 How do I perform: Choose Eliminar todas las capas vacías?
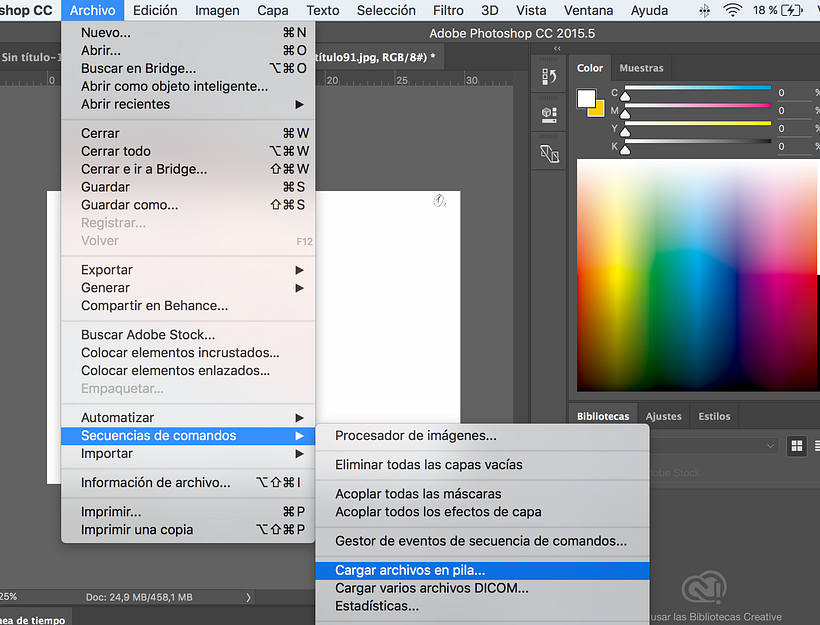pyautogui.click(x=482, y=465)
